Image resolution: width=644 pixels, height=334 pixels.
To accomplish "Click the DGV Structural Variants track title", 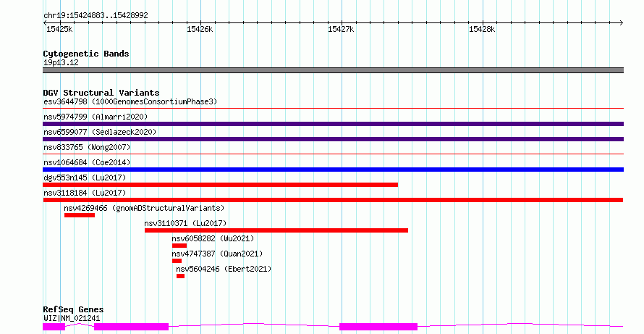I will (101, 93).
